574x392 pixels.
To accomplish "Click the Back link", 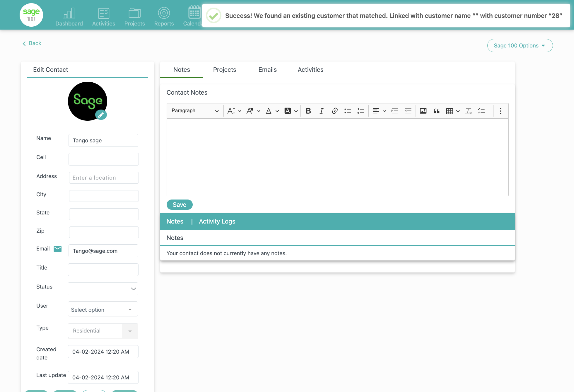I will pyautogui.click(x=32, y=43).
